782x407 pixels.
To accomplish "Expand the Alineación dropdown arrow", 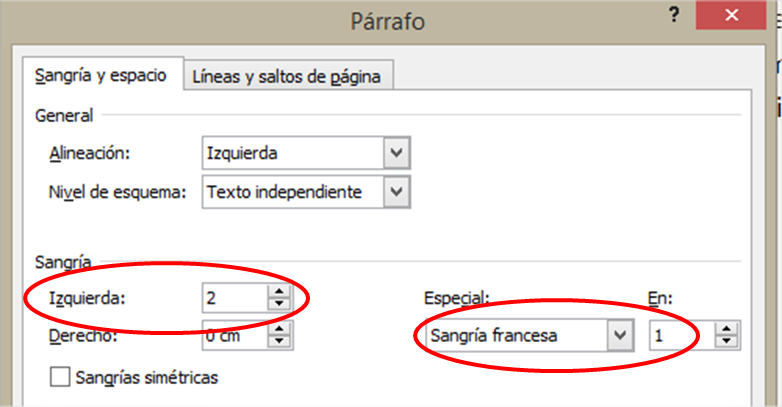I will (398, 154).
